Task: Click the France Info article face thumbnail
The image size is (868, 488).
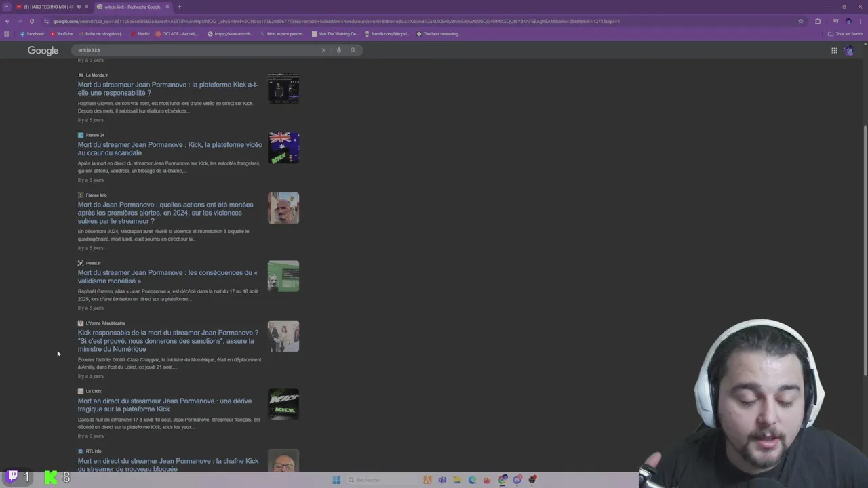Action: [x=283, y=208]
